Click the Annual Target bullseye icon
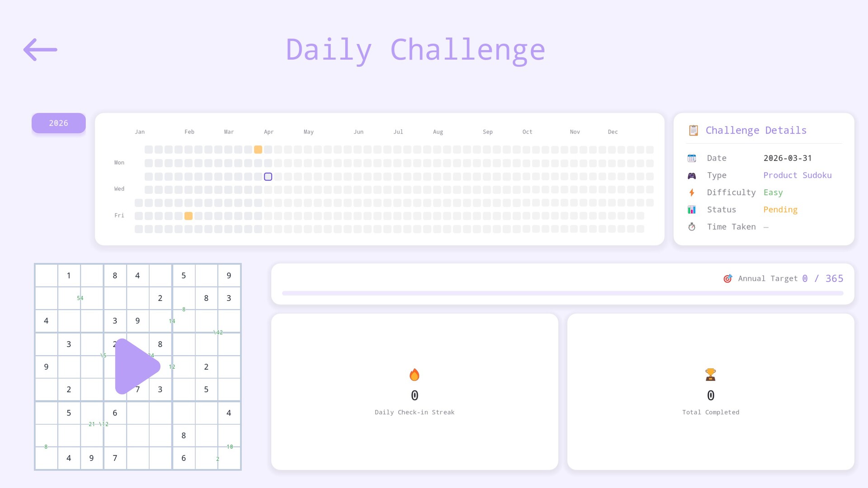868x488 pixels. click(727, 279)
